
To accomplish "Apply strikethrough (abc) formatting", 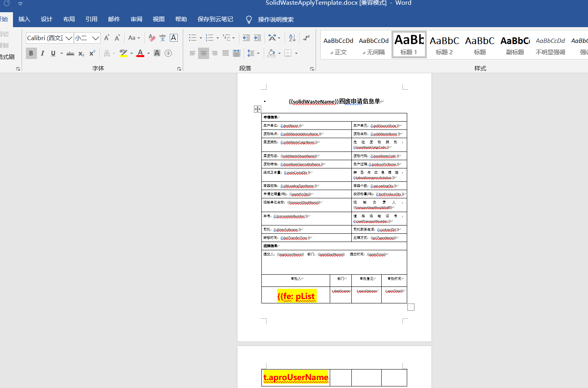I will (x=70, y=53).
